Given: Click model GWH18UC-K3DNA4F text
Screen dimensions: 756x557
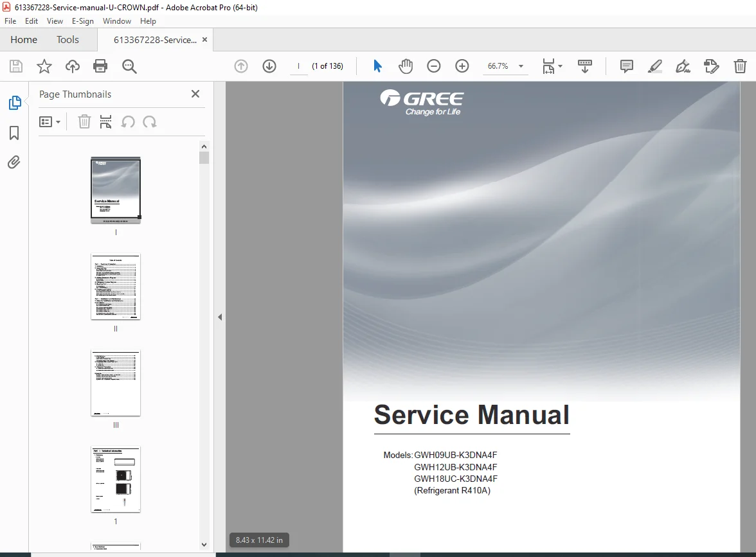Looking at the screenshot, I should click(456, 479).
